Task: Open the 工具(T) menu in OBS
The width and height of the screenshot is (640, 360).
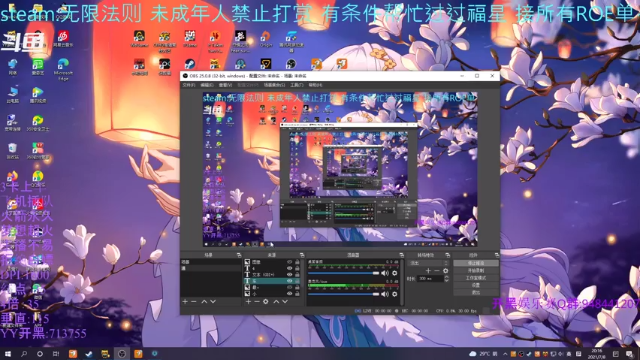Action: (x=297, y=85)
